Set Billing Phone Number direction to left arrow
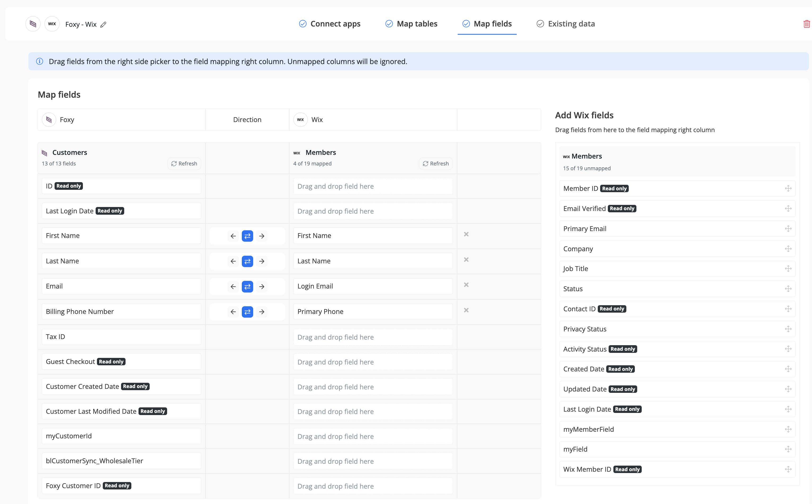Image resolution: width=812 pixels, height=504 pixels. coord(233,312)
